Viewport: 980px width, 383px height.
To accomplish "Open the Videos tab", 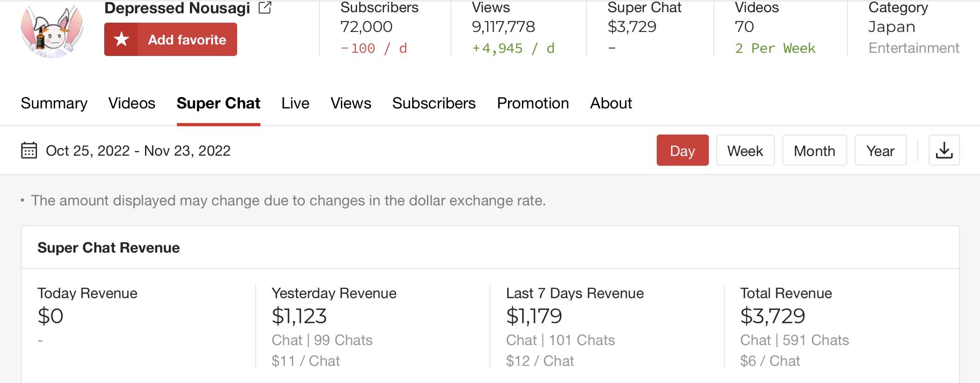I will (132, 103).
